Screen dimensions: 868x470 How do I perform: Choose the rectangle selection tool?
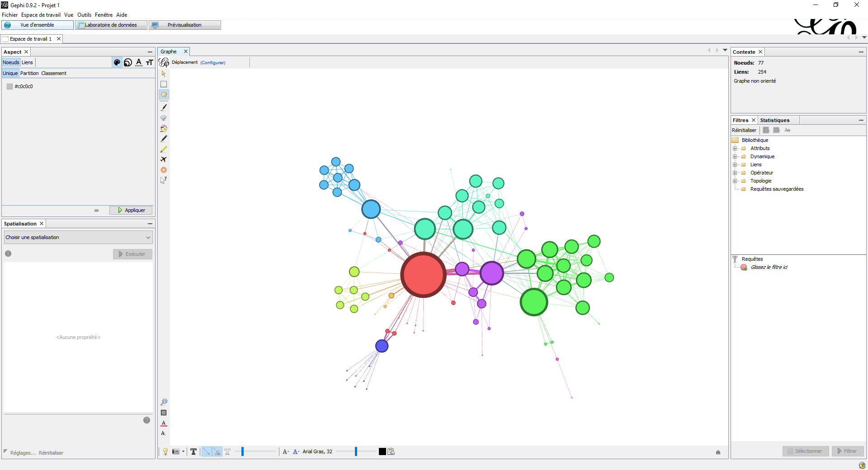click(164, 84)
